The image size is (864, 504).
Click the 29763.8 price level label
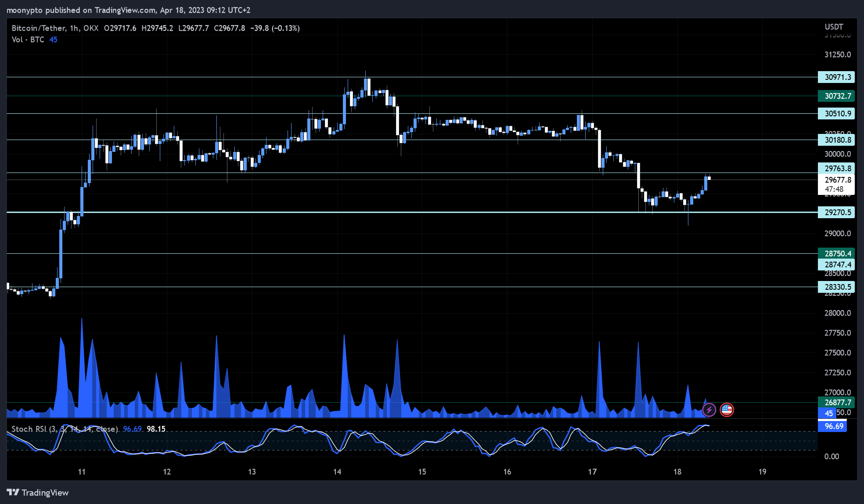click(836, 169)
